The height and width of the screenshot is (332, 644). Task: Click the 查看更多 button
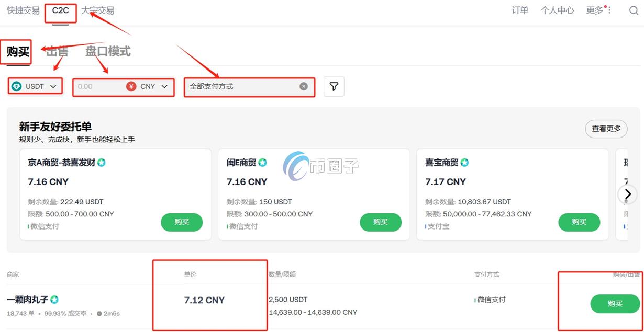tap(606, 129)
